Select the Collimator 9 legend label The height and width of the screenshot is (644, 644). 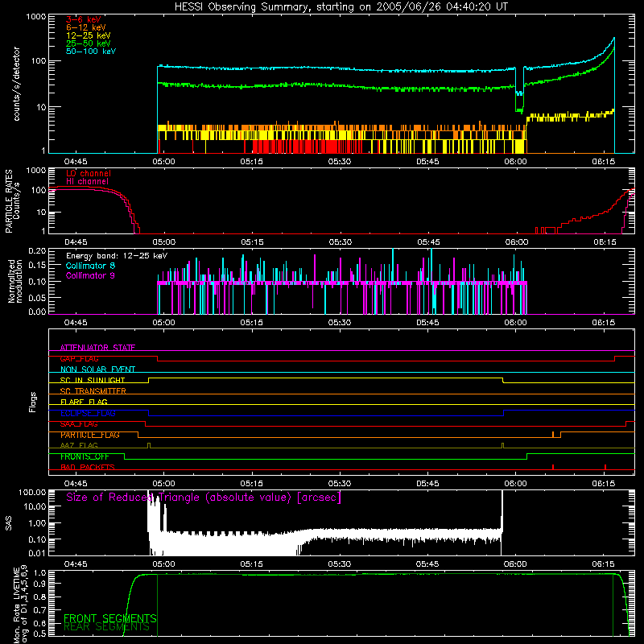click(x=90, y=275)
